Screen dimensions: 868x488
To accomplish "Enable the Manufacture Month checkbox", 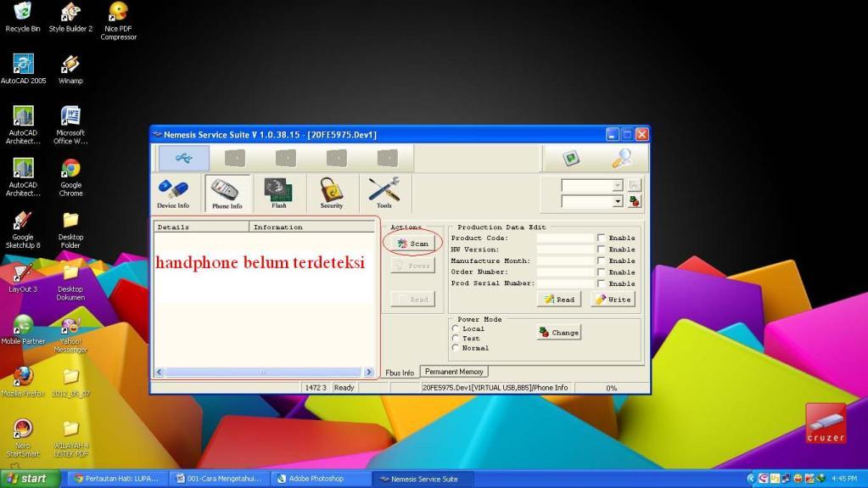I will point(601,261).
